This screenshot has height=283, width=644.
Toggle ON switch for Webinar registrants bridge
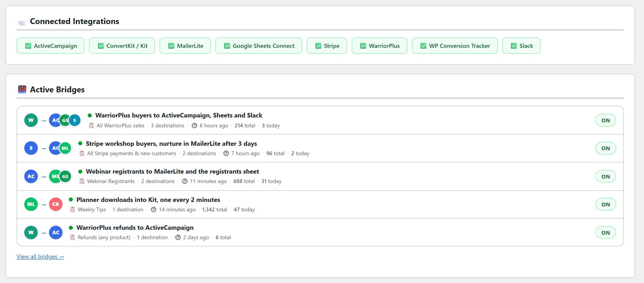click(605, 176)
